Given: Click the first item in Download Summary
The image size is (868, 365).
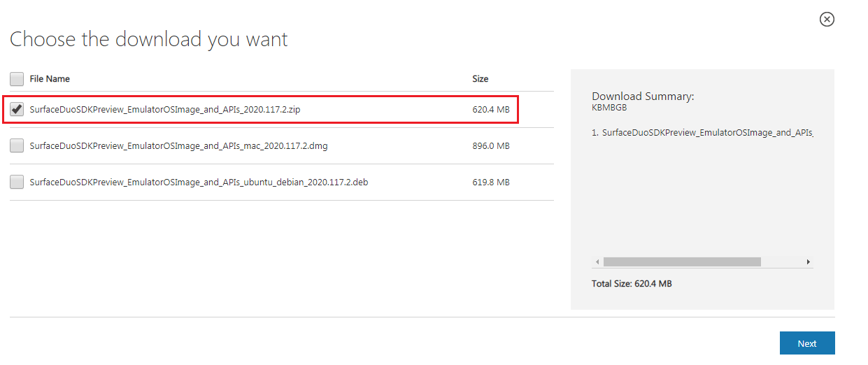Looking at the screenshot, I should pos(702,132).
